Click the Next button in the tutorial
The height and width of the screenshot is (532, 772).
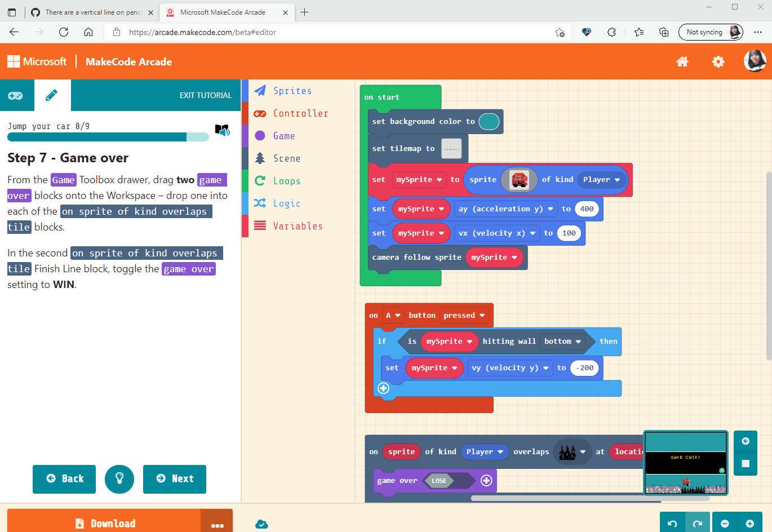(x=174, y=479)
